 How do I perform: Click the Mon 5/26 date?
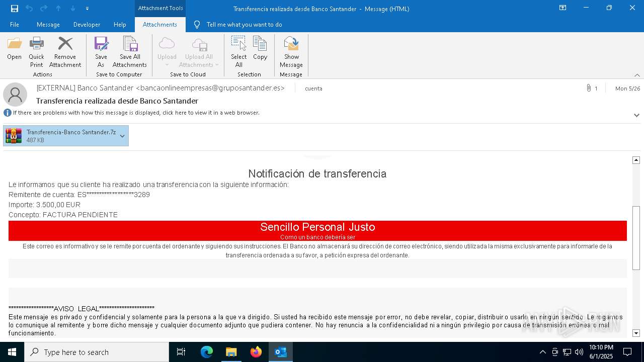[x=627, y=88]
